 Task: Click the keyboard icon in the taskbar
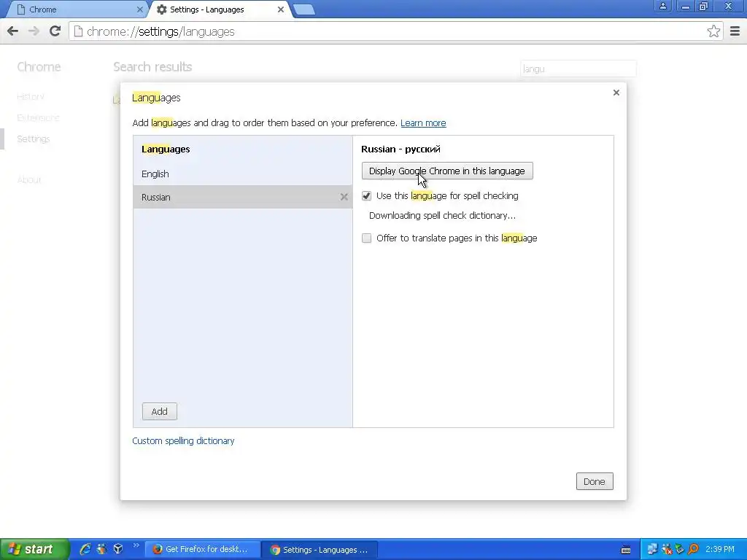[626, 550]
